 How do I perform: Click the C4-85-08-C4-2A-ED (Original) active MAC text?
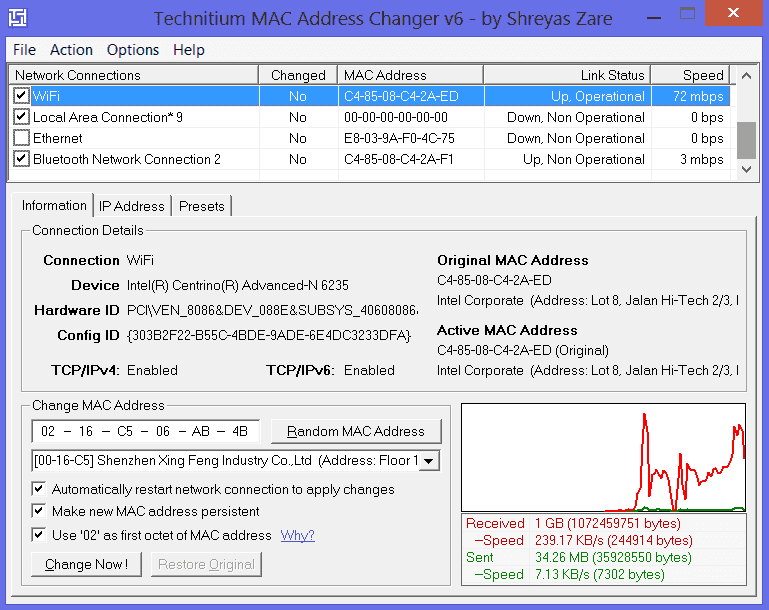tap(523, 351)
